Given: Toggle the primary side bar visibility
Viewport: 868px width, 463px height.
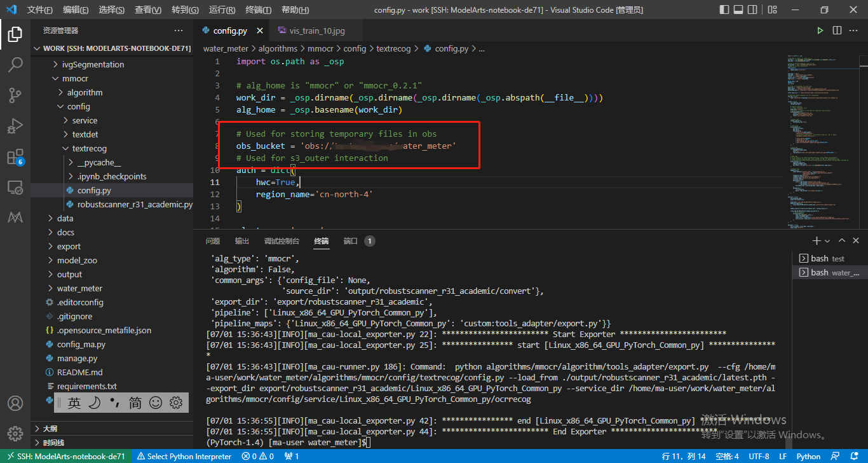Looking at the screenshot, I should coord(725,10).
